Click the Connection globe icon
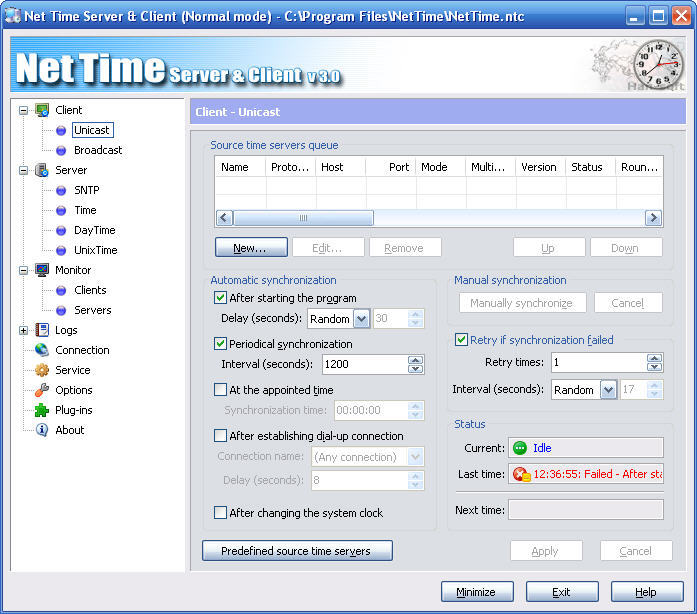Viewport: 697px width, 614px height. pos(42,350)
